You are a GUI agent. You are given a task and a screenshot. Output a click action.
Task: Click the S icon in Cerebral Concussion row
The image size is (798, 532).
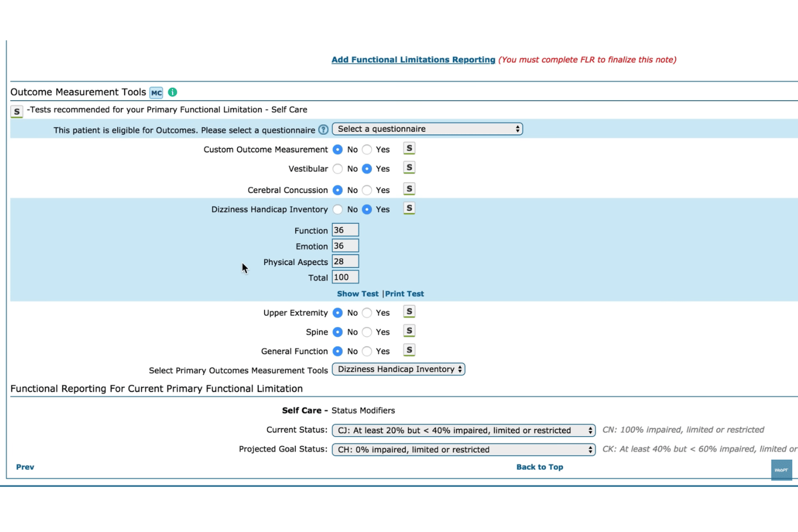click(x=409, y=189)
